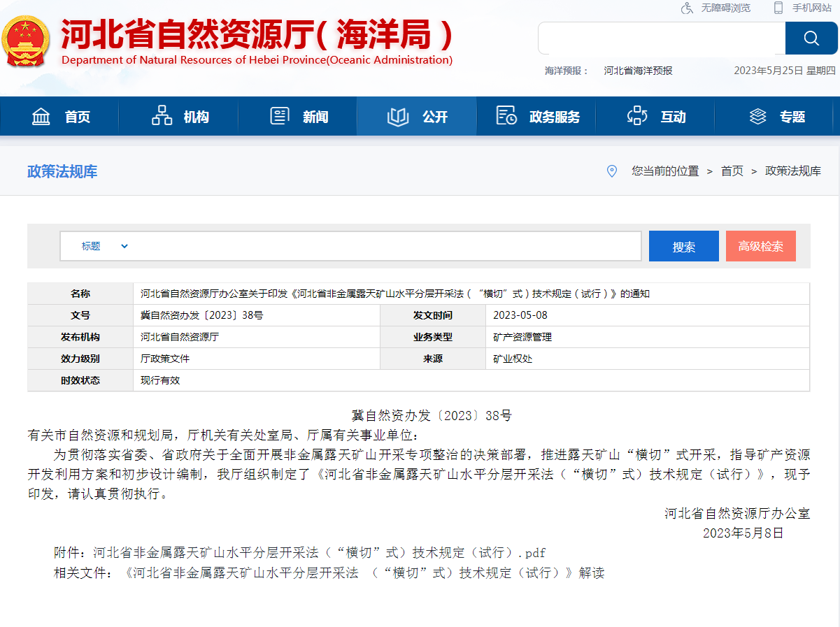
Task: Open the 公开 navigation tab
Action: 417,116
